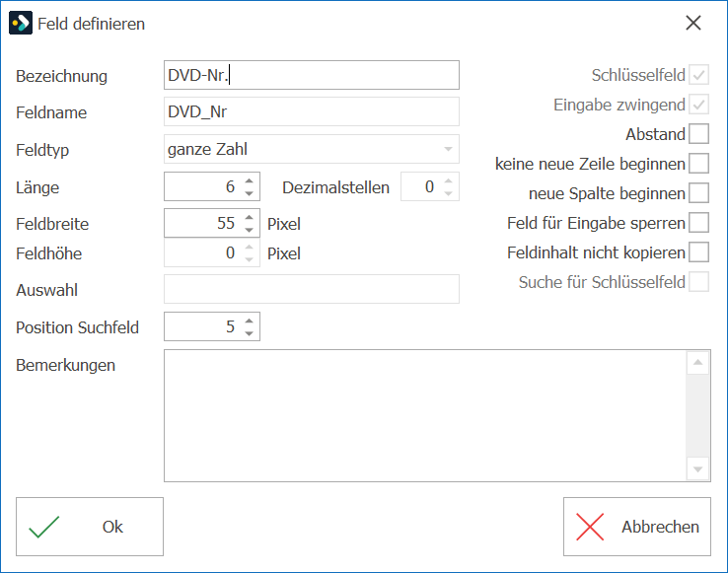Check neue Spalte beginnen
Viewport: 728px width, 573px height.
pos(698,193)
